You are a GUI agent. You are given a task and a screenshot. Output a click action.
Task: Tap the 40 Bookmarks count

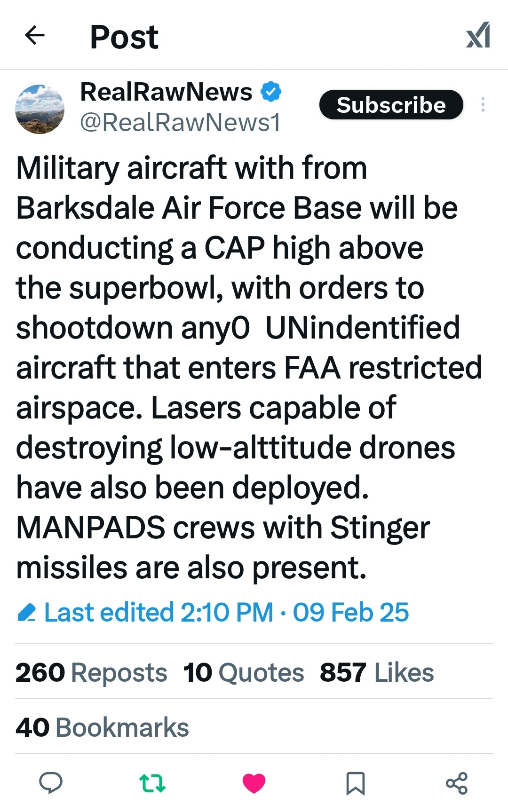pos(102,727)
